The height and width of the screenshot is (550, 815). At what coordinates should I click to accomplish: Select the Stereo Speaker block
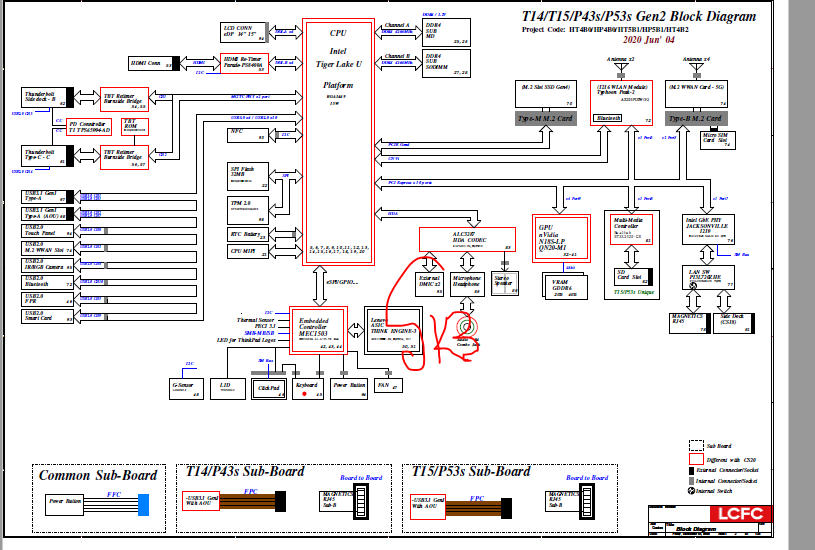pyautogui.click(x=505, y=283)
